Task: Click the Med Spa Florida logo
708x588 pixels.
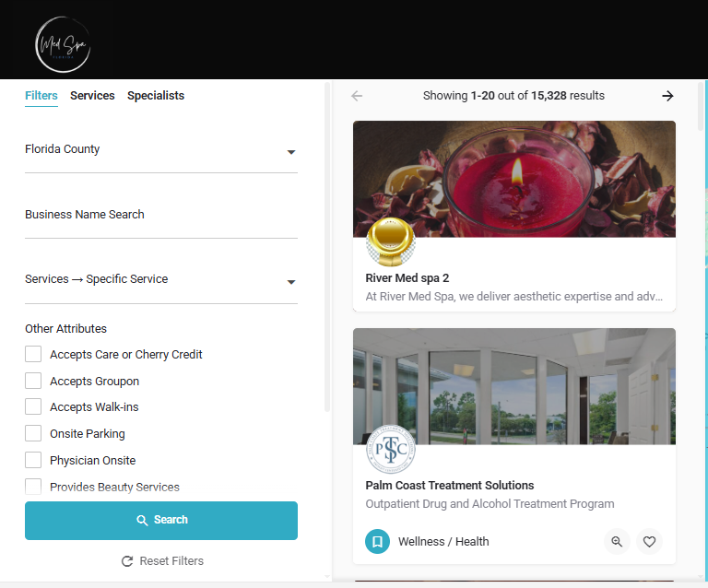Action: [63, 44]
